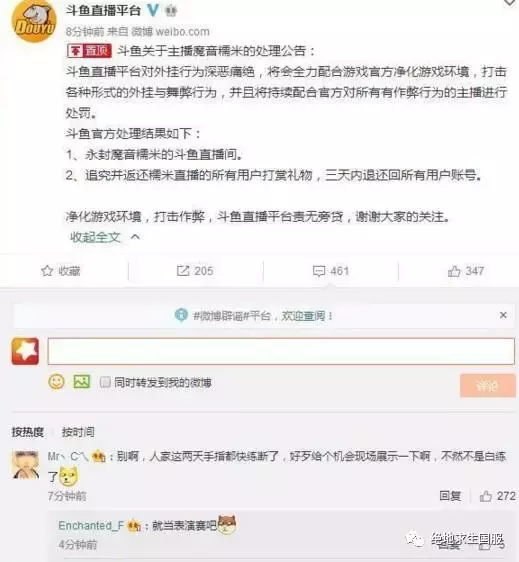519x562 pixels.
Task: Open the Douyu avatar logo
Action: click(34, 20)
